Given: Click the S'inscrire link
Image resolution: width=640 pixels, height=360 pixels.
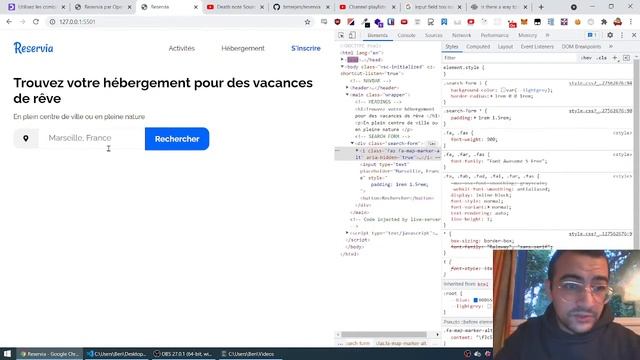Looking at the screenshot, I should [306, 48].
